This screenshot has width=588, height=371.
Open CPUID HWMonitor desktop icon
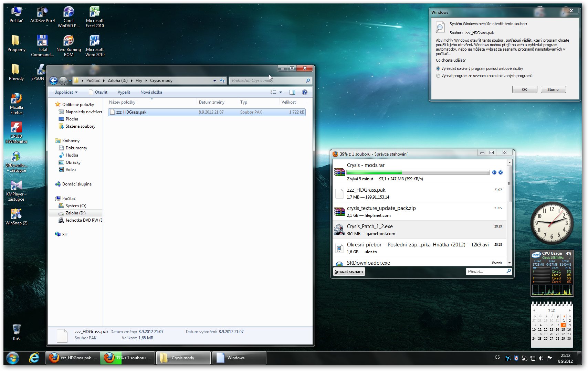pyautogui.click(x=16, y=132)
